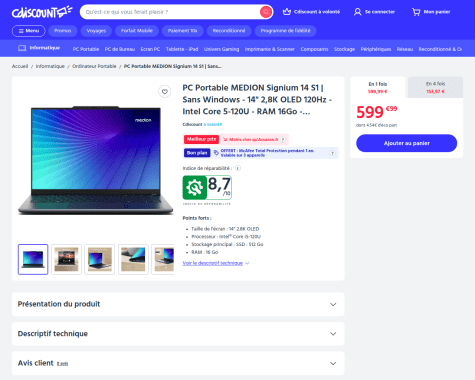Open the Menu button
The height and width of the screenshot is (380, 475).
pos(29,31)
